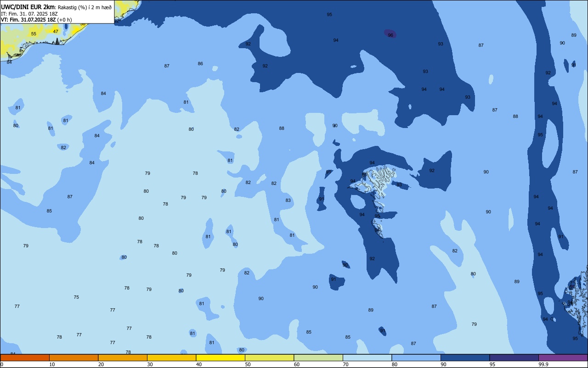Click the '0' tick label on legend bar
This screenshot has height=368, width=588.
[x=2, y=364]
